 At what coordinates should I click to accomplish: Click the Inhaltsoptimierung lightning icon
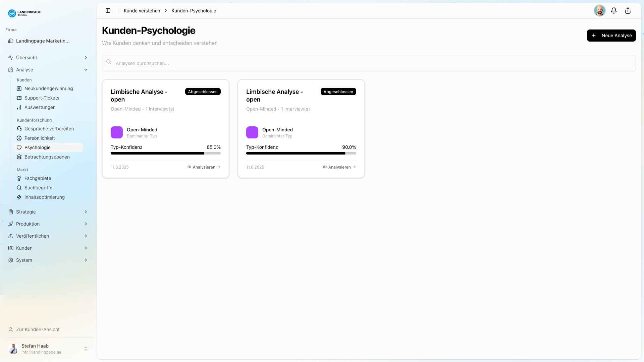[19, 197]
